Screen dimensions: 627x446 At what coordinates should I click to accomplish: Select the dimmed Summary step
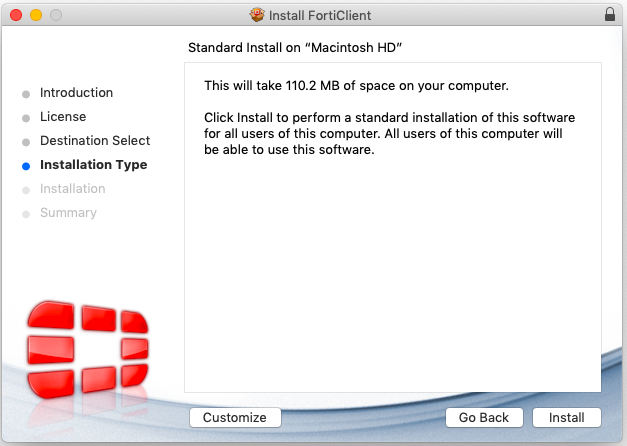(x=68, y=213)
